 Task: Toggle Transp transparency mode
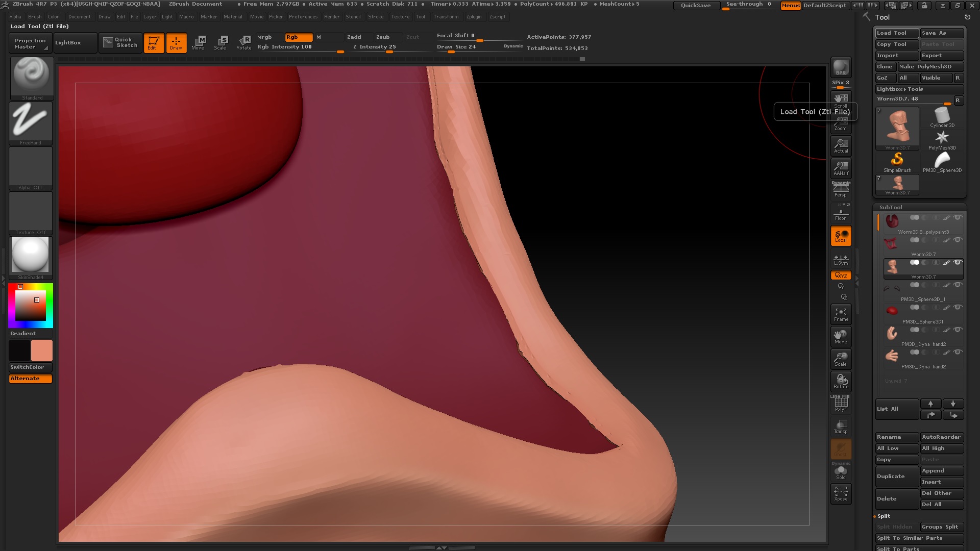click(841, 427)
